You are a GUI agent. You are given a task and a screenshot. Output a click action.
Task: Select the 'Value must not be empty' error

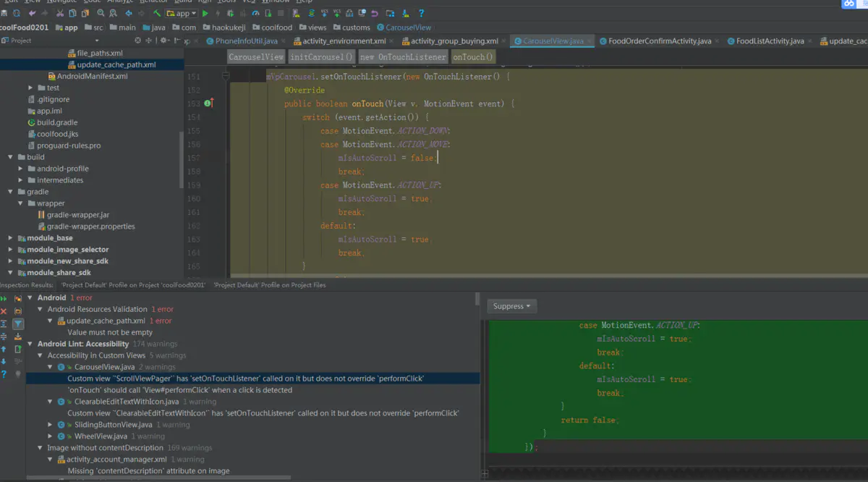click(110, 332)
